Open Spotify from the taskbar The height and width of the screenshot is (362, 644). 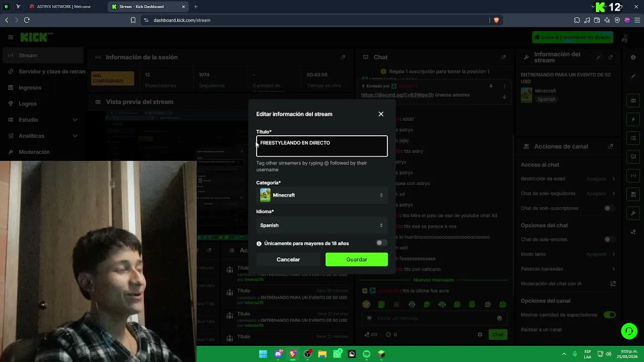[x=366, y=354]
